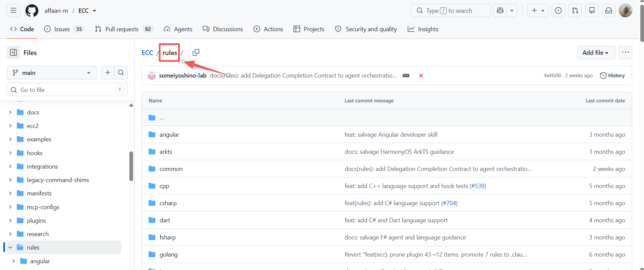644x270 pixels.
Task: Switch to the Agents tab
Action: (x=178, y=29)
